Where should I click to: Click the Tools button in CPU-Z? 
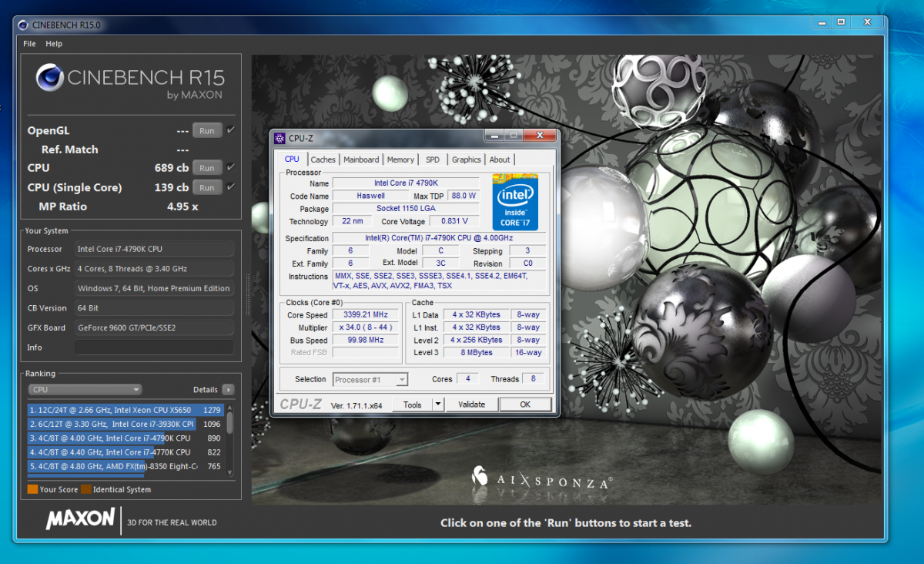click(412, 405)
